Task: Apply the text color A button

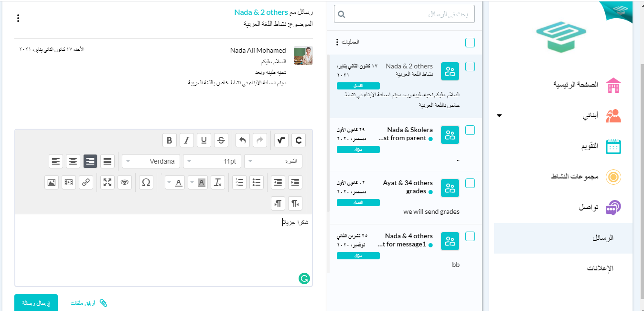Action: (x=179, y=182)
